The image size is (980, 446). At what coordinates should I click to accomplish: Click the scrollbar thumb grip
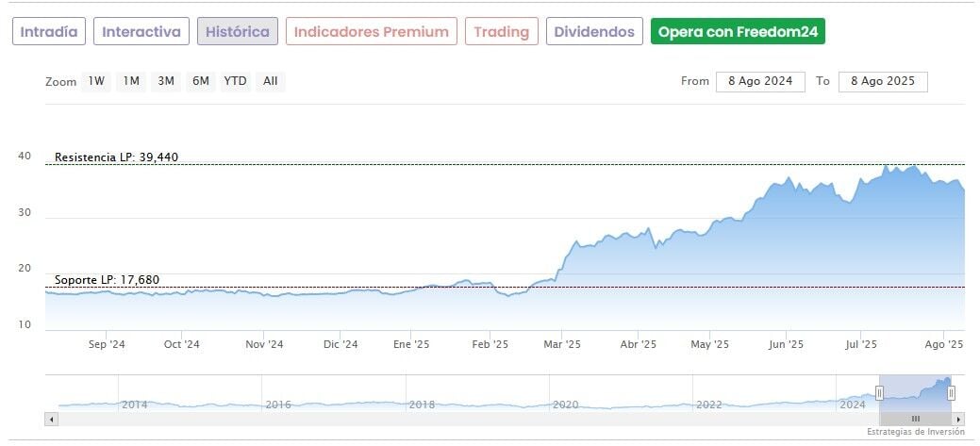(915, 418)
